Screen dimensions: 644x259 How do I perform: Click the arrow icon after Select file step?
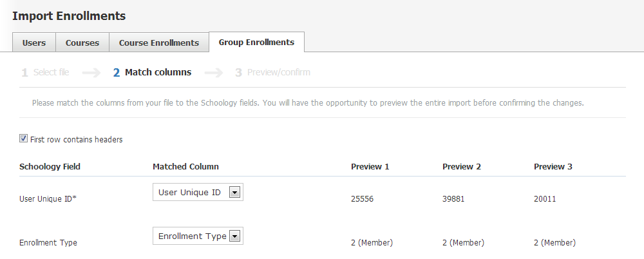click(91, 73)
